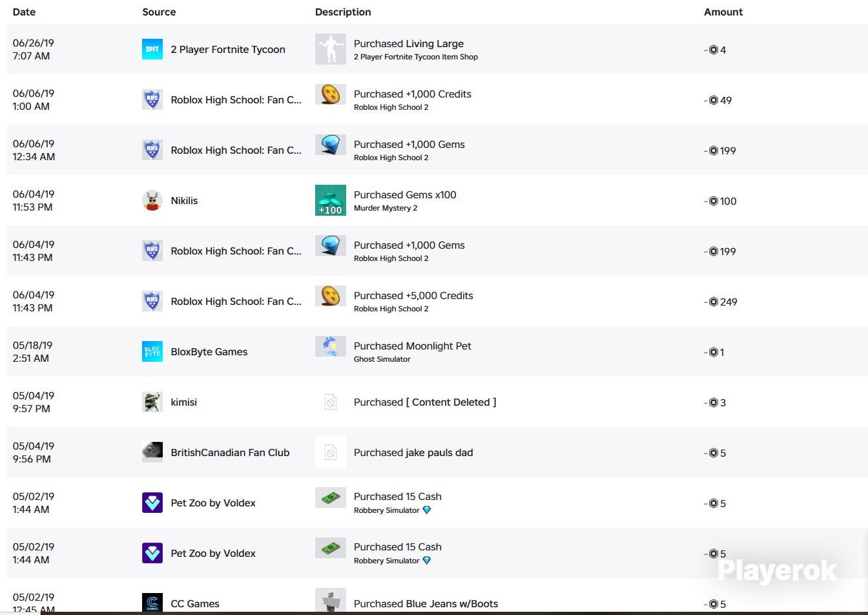Image resolution: width=868 pixels, height=615 pixels.
Task: Select the 06/26/19 7:07 AM date cell
Action: [34, 49]
